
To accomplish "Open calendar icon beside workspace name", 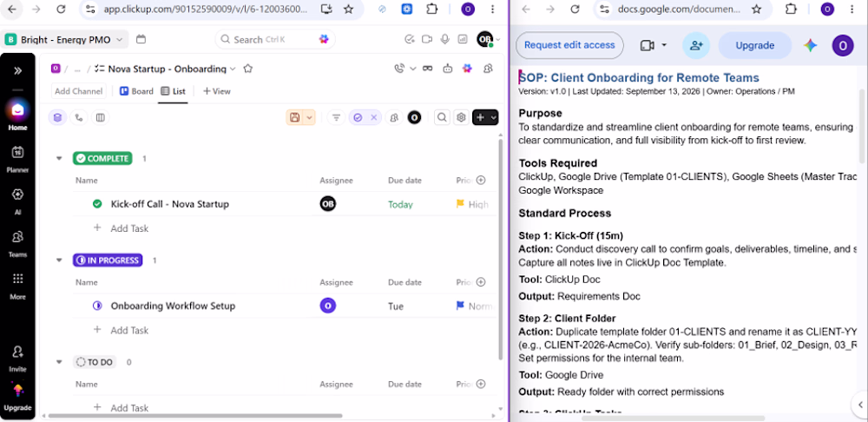I will pyautogui.click(x=141, y=39).
